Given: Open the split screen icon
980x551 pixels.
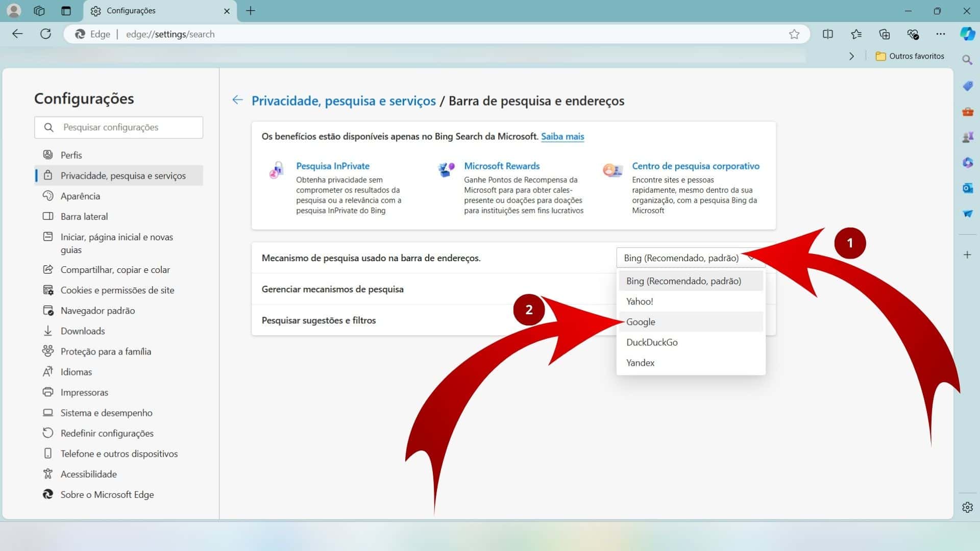Looking at the screenshot, I should (x=828, y=34).
